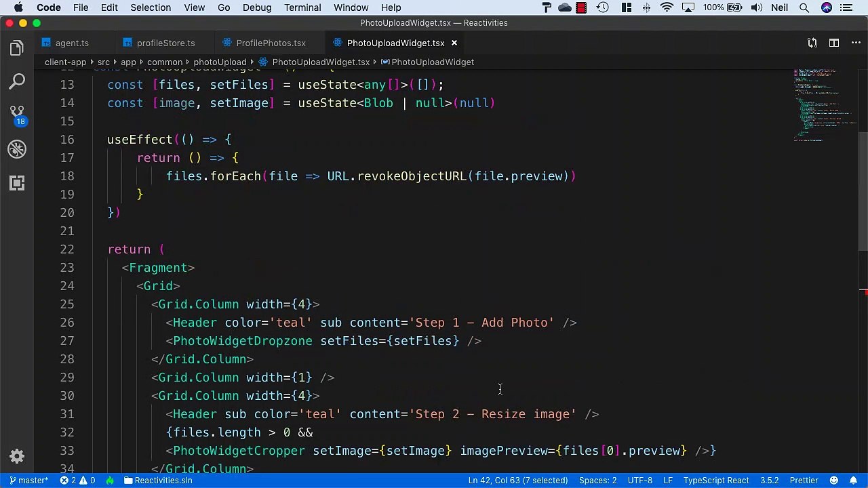
Task: Open the editor More Actions ellipsis menu
Action: tap(854, 43)
